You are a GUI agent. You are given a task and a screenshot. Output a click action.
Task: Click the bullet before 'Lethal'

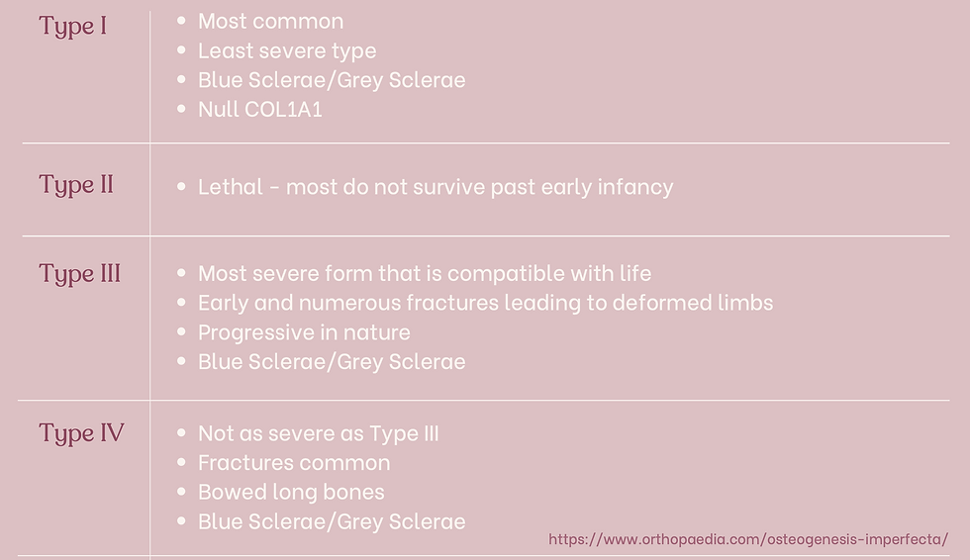tap(181, 186)
